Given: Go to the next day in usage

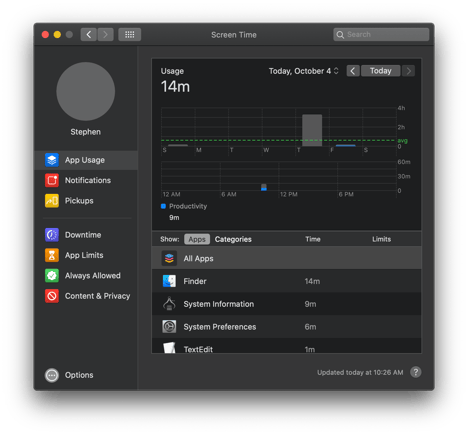Looking at the screenshot, I should pyautogui.click(x=408, y=71).
